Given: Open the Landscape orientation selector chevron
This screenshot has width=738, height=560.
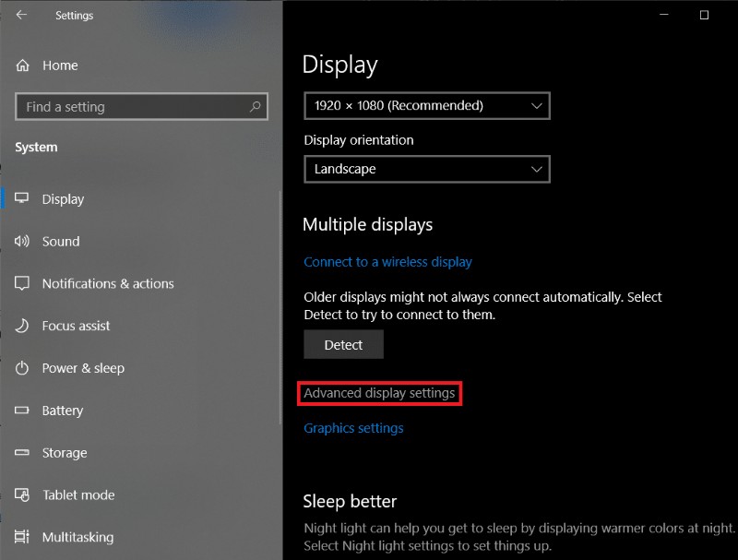Looking at the screenshot, I should point(536,169).
